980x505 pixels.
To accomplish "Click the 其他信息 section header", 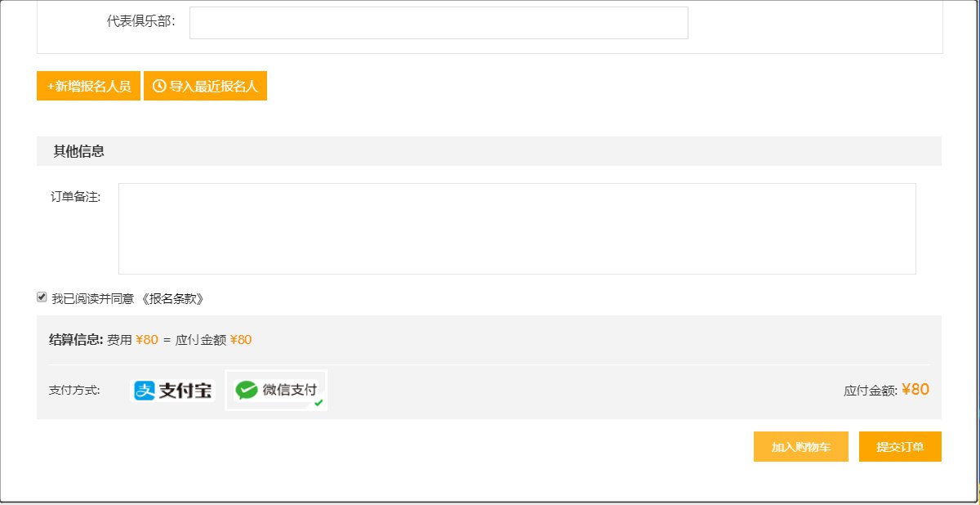I will 78,151.
